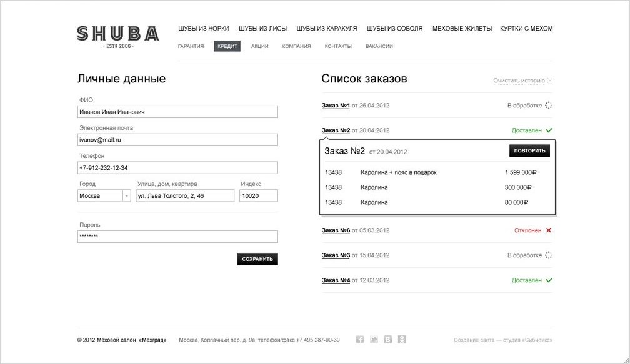
Task: Click В обработке status of Заказ №1
Action: pos(525,106)
